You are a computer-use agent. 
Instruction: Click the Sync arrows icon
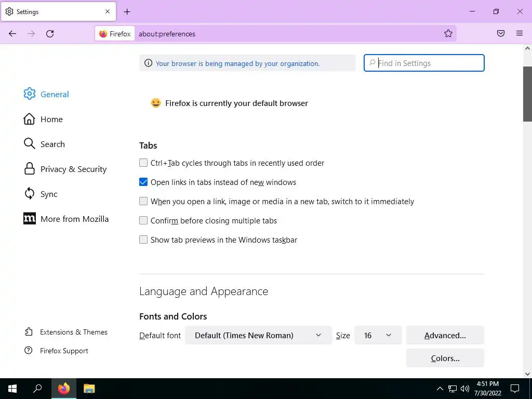[x=30, y=194]
